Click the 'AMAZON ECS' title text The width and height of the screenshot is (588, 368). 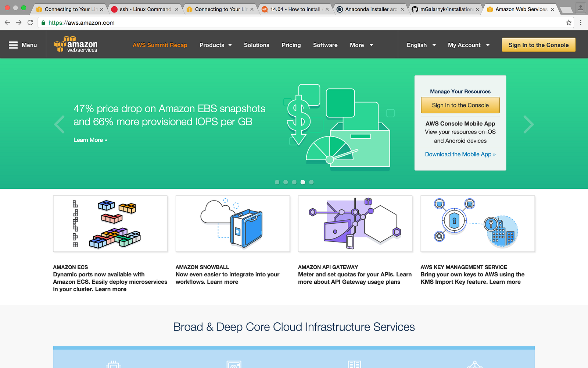coord(71,267)
